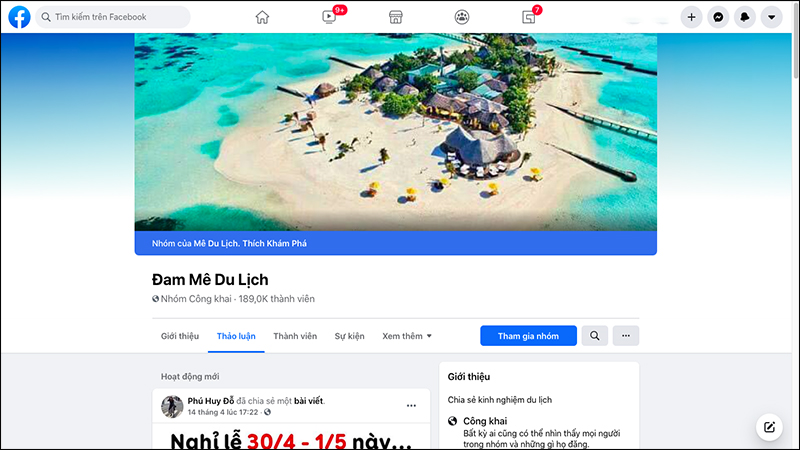Screen dimensions: 800x450
Task: Open Phú Huy Đỗ profile name link
Action: 211,401
